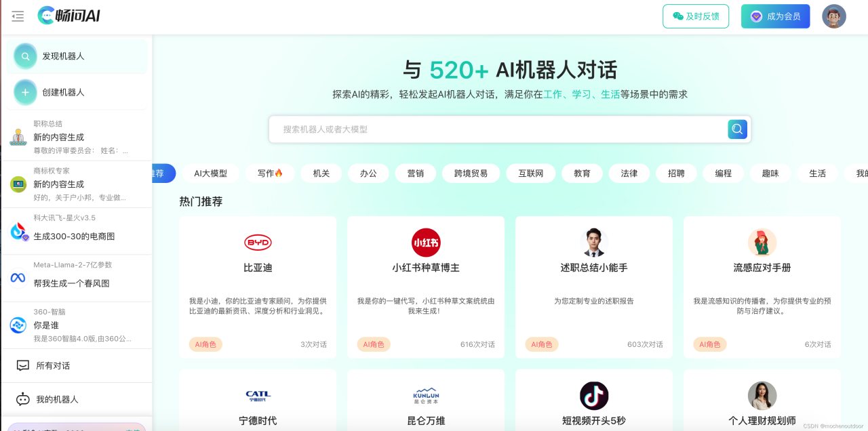Click the 小红书 red logo icon
Screen dimensions: 868x431
click(426, 243)
